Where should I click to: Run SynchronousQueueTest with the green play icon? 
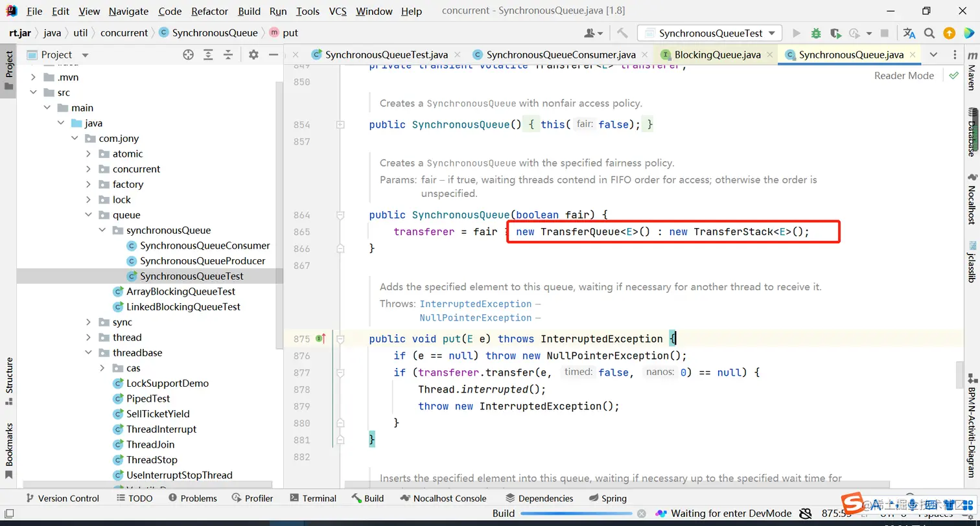(797, 33)
